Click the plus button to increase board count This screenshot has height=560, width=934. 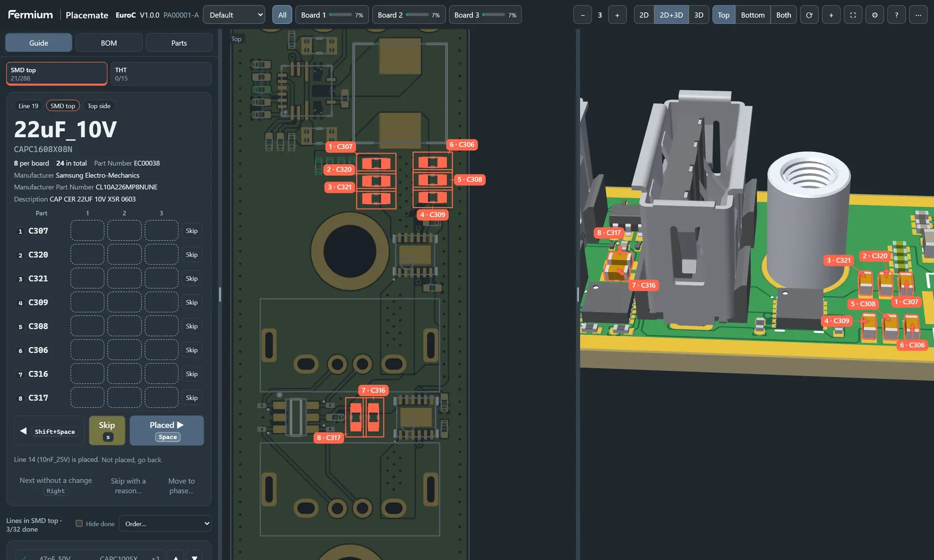(x=617, y=15)
